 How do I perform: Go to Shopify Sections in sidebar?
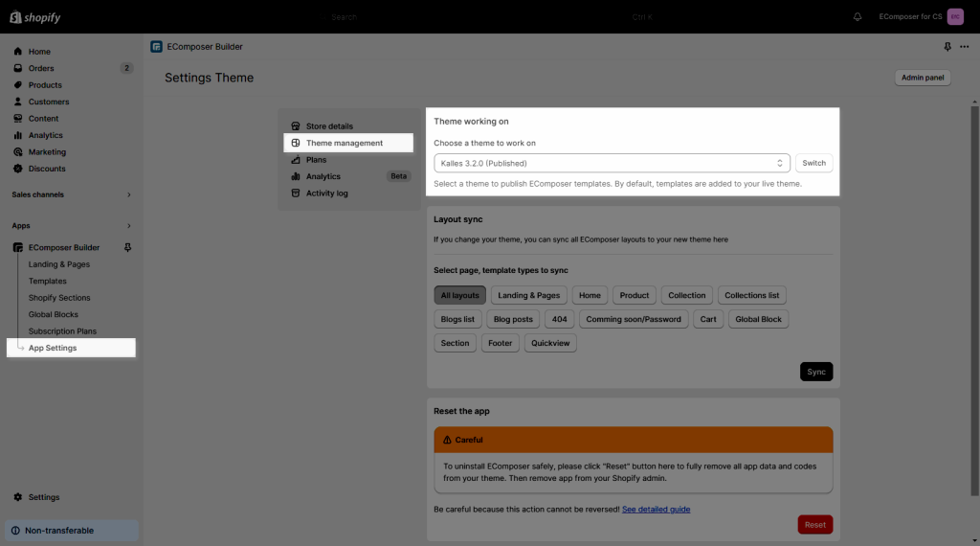click(59, 298)
